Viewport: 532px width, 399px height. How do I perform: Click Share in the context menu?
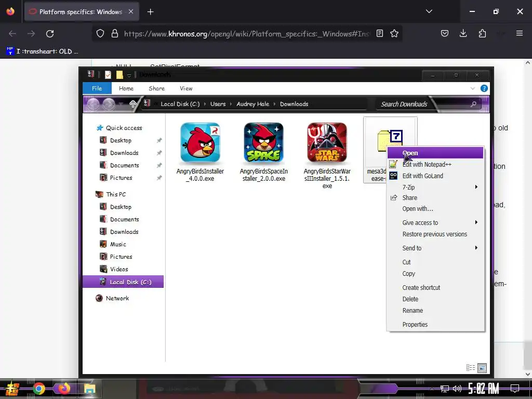click(436, 198)
